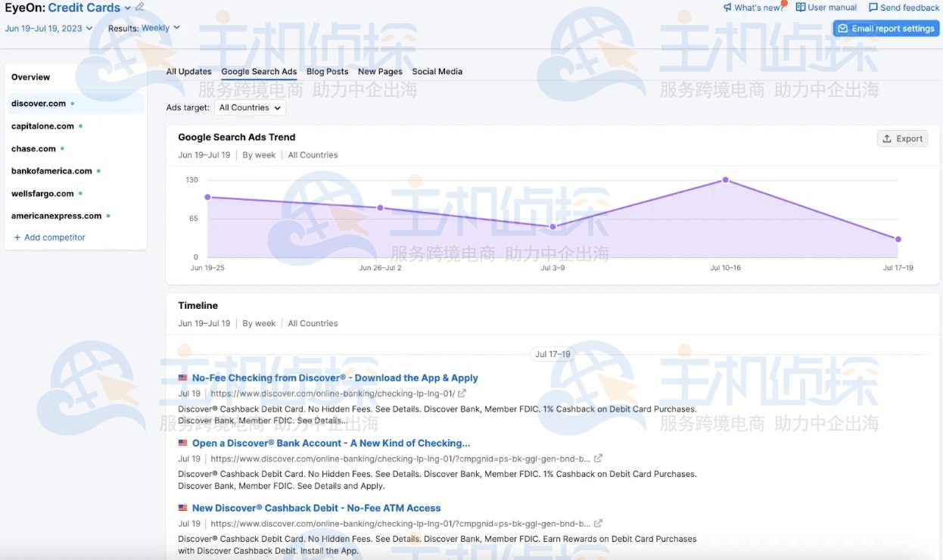943x560 pixels.
Task: Click the US flag beside New Discover Cashback Debit
Action: pyautogui.click(x=182, y=508)
